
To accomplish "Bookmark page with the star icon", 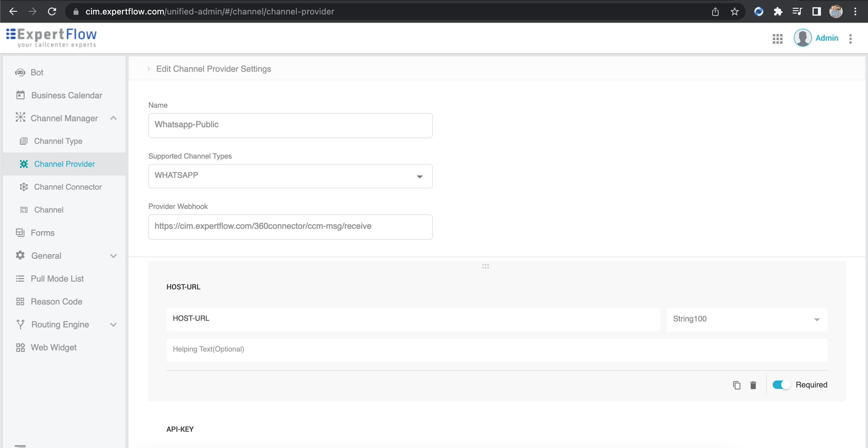I will (x=735, y=12).
